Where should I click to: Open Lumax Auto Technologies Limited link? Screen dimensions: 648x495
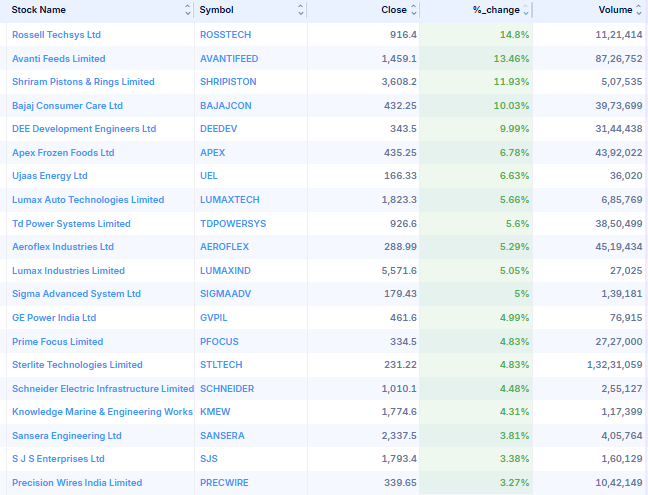pos(88,200)
